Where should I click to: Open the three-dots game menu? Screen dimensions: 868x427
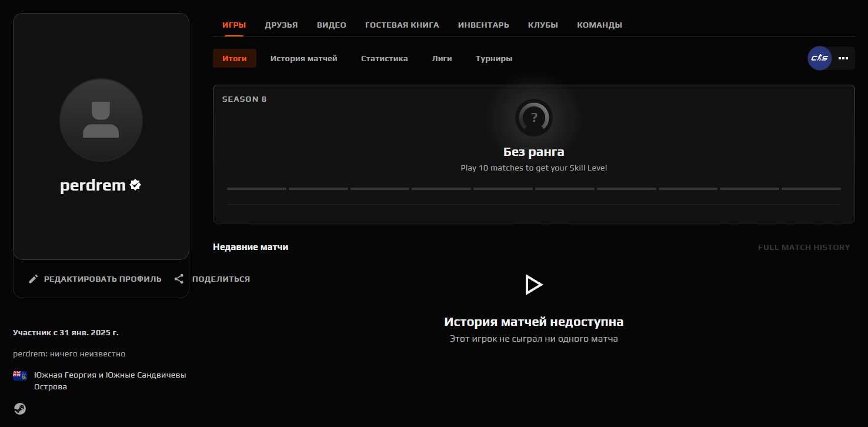point(843,58)
